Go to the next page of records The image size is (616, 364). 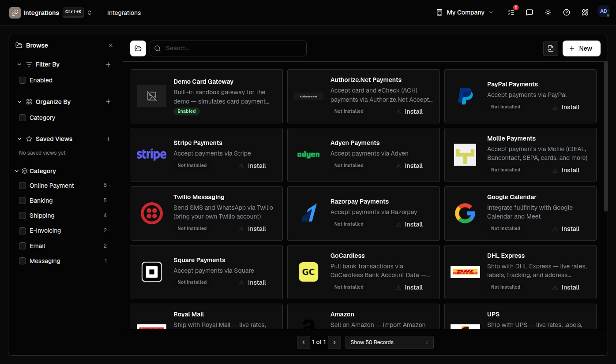pyautogui.click(x=334, y=342)
